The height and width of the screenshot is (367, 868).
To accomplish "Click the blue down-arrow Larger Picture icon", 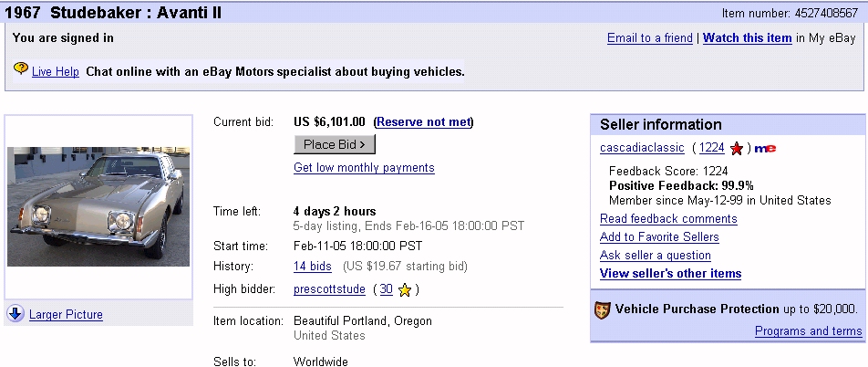I will 15,314.
